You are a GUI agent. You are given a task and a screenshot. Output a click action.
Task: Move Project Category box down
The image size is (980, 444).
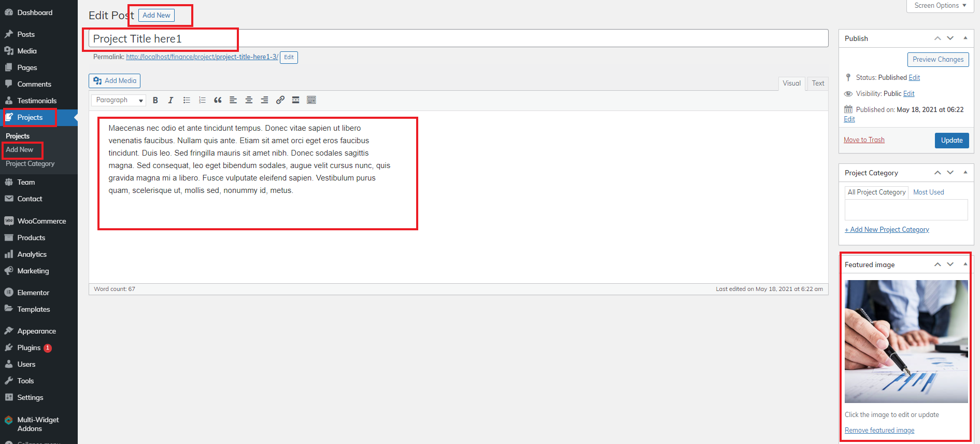pos(950,173)
